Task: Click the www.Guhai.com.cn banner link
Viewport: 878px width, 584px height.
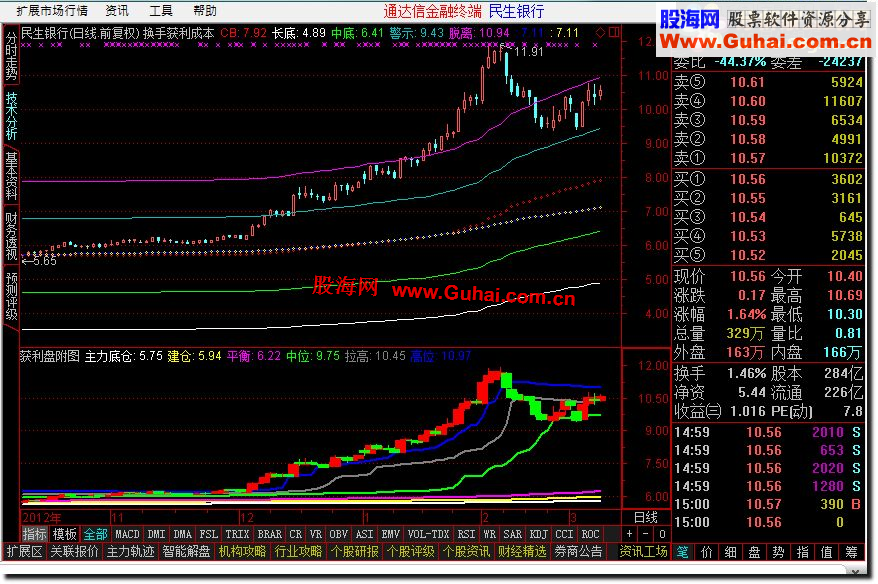Action: pyautogui.click(x=765, y=41)
